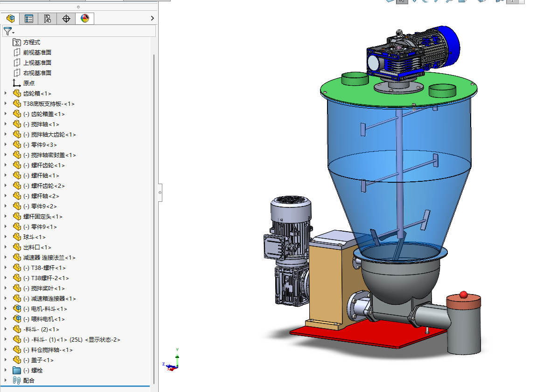
Task: Click the (-) 零件9<2> part icon
Action: (x=17, y=206)
